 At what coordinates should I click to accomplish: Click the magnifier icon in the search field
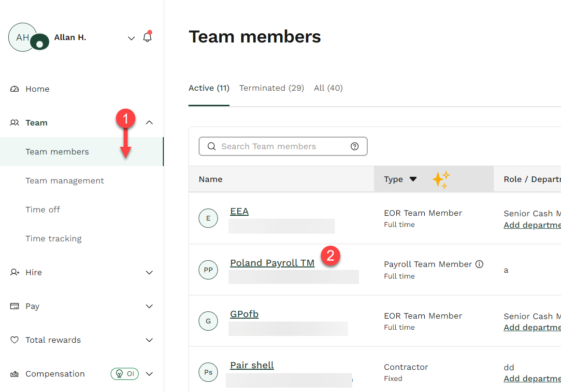point(212,146)
